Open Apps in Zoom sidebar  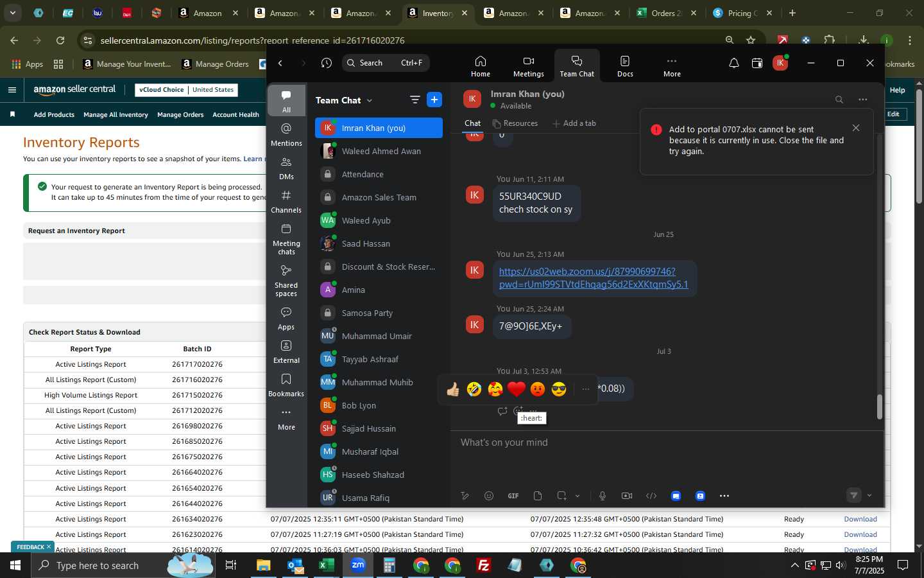(286, 319)
